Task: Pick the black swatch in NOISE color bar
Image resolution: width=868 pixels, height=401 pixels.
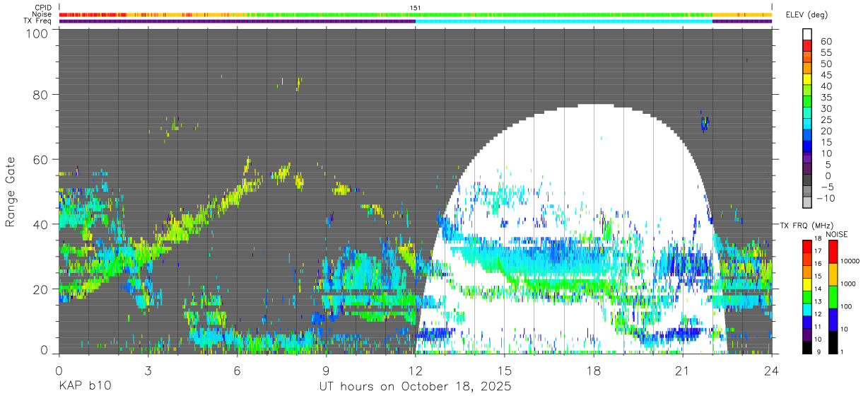Action: [x=833, y=342]
